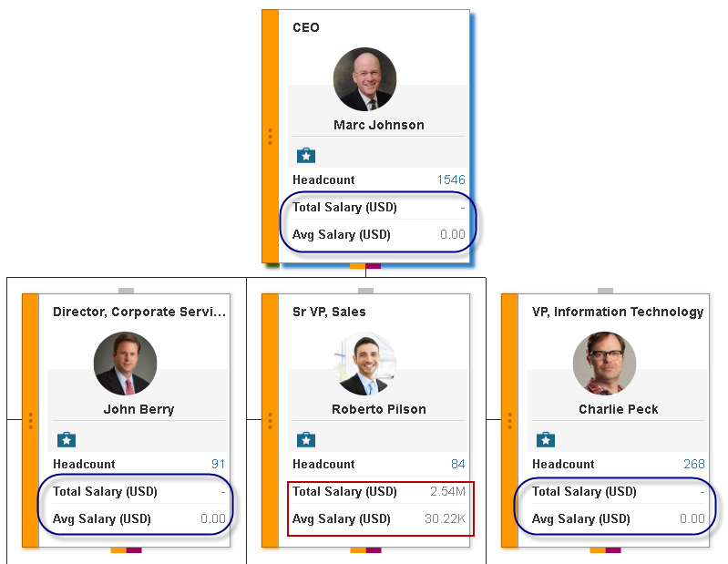Viewport: 728px width, 564px height.
Task: Collapse the gray handle above Charlie Peck's card
Action: tap(605, 291)
